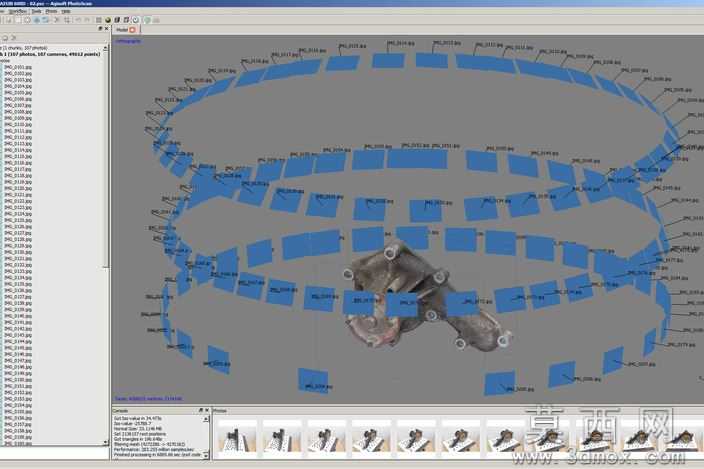Click the Undo arrow in the toolbar
The width and height of the screenshot is (704, 469).
pyautogui.click(x=78, y=20)
